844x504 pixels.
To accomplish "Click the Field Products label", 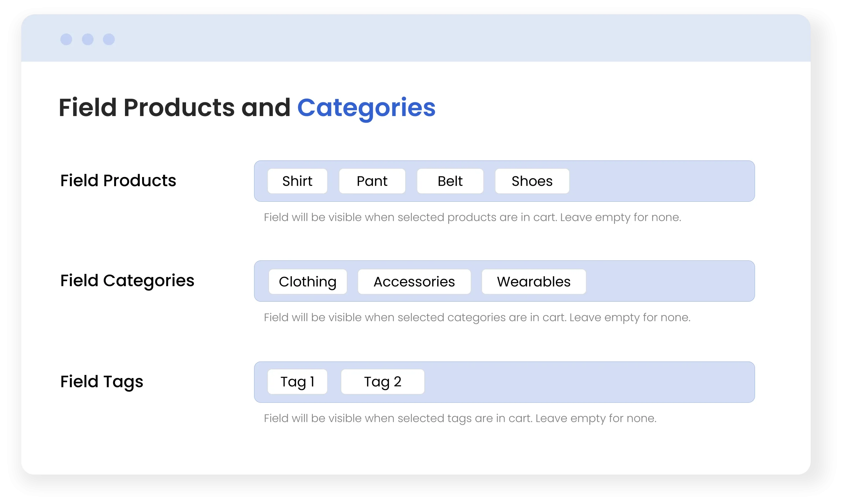I will point(118,180).
